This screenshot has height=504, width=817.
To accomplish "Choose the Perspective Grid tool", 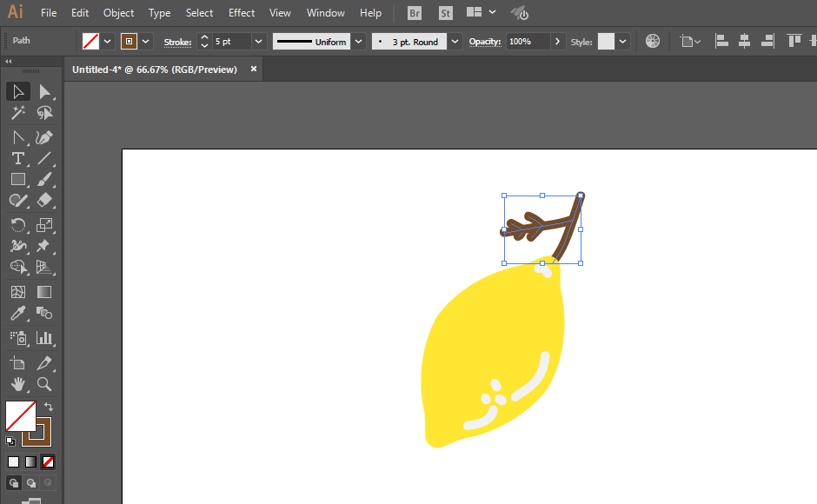I will click(44, 267).
